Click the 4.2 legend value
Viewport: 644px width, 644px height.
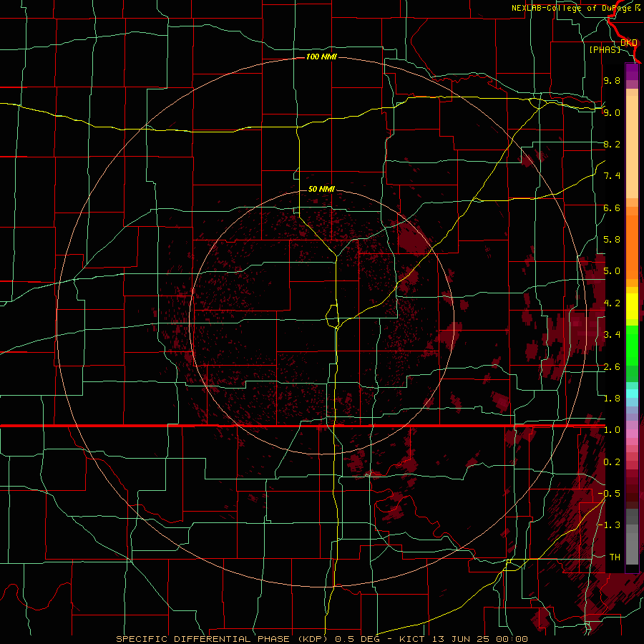612,303
